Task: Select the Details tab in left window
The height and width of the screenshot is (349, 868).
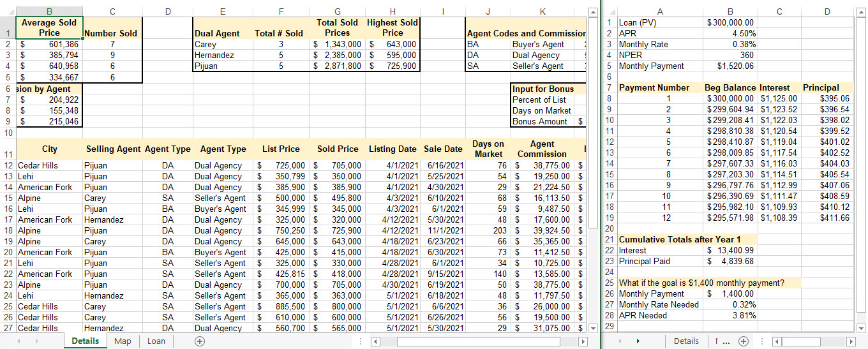Action: (86, 341)
